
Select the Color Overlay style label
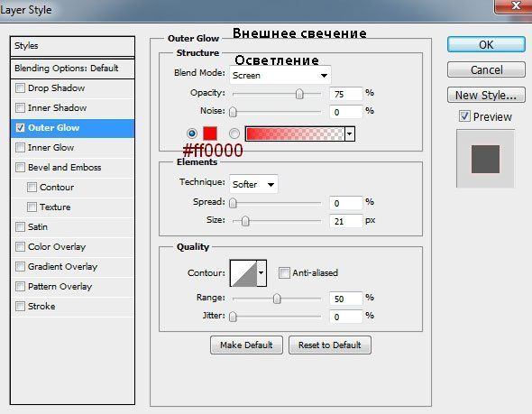pyautogui.click(x=57, y=247)
